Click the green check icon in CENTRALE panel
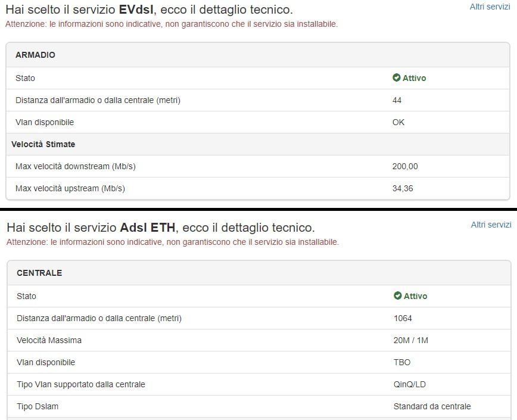 (x=397, y=296)
